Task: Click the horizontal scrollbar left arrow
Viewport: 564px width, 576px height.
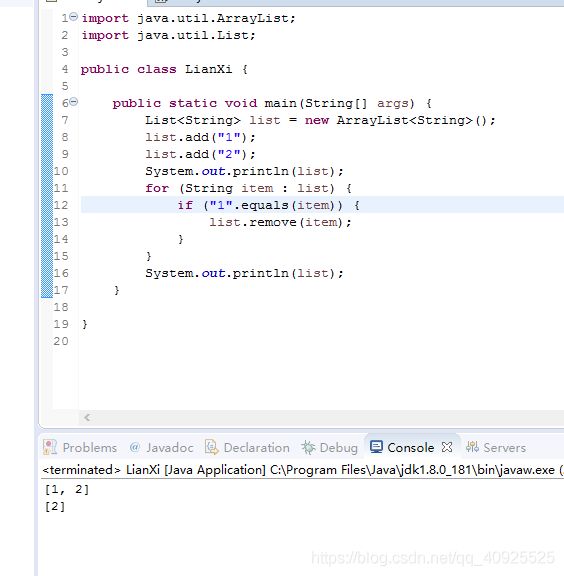Action: [87, 417]
